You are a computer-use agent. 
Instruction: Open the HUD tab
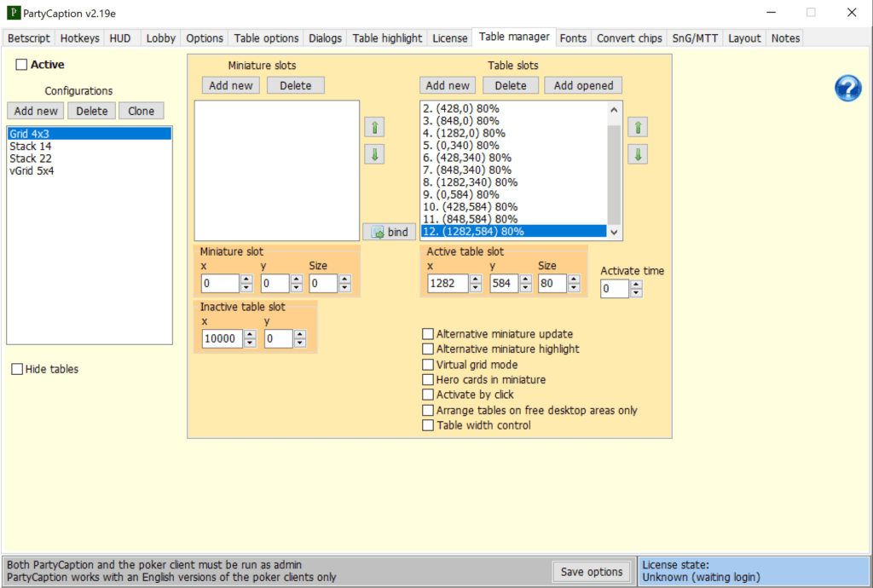coord(120,37)
